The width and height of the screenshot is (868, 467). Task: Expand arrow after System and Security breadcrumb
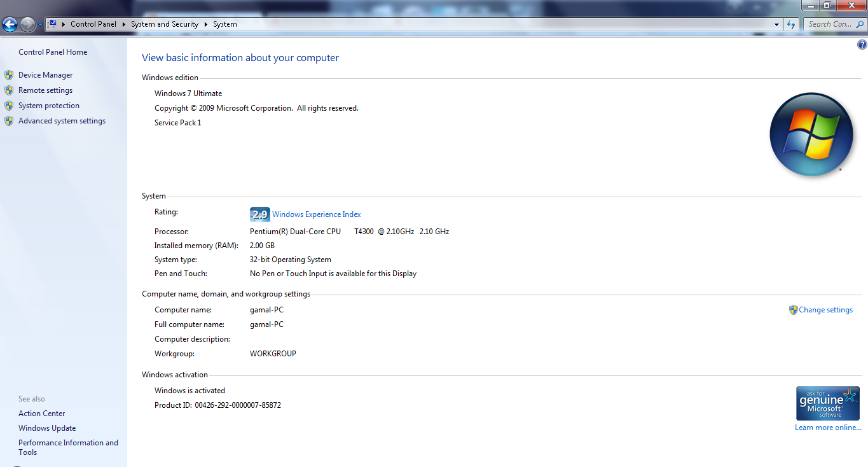[206, 24]
